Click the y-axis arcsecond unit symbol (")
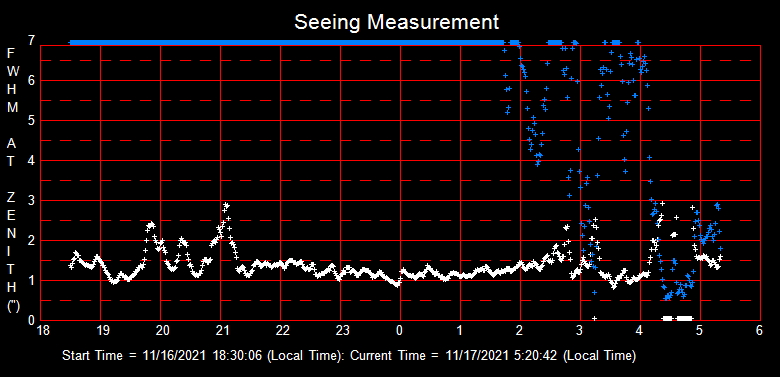780x377 pixels. pos(13,307)
